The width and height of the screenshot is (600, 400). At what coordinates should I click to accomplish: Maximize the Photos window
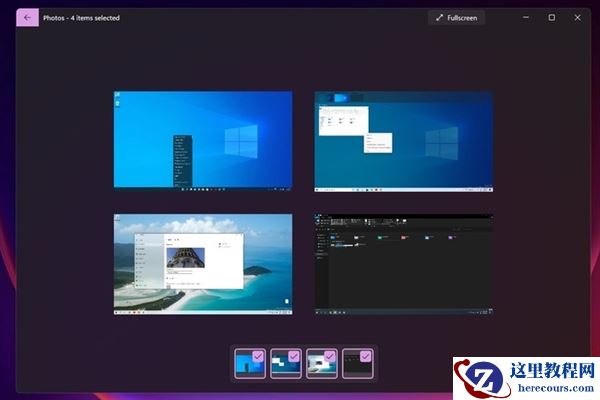point(551,17)
